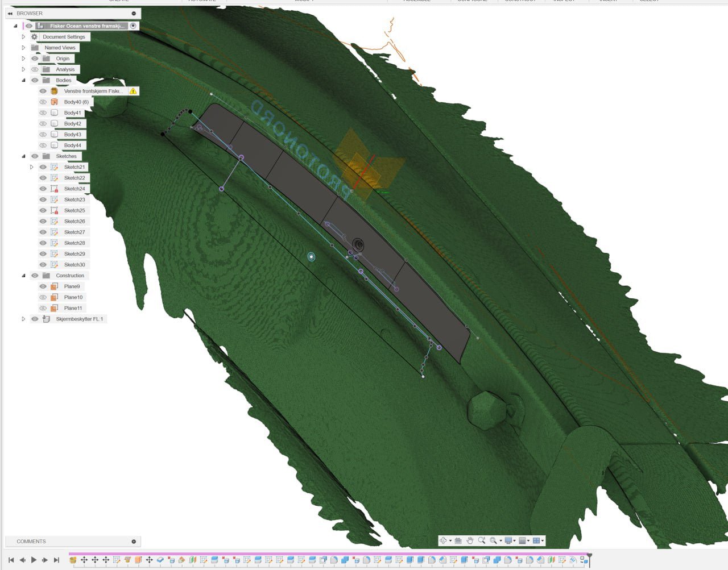Step forward one timeline feature

pos(45,560)
